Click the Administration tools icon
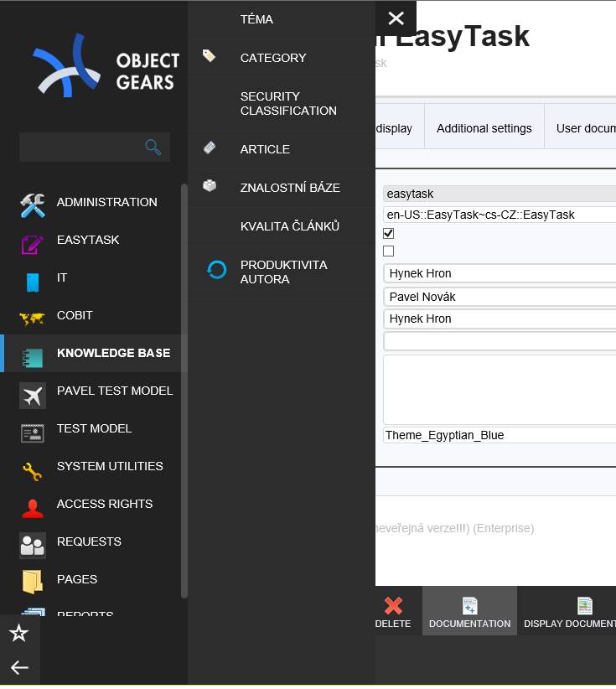Viewport: 616px width, 689px height. point(33,205)
